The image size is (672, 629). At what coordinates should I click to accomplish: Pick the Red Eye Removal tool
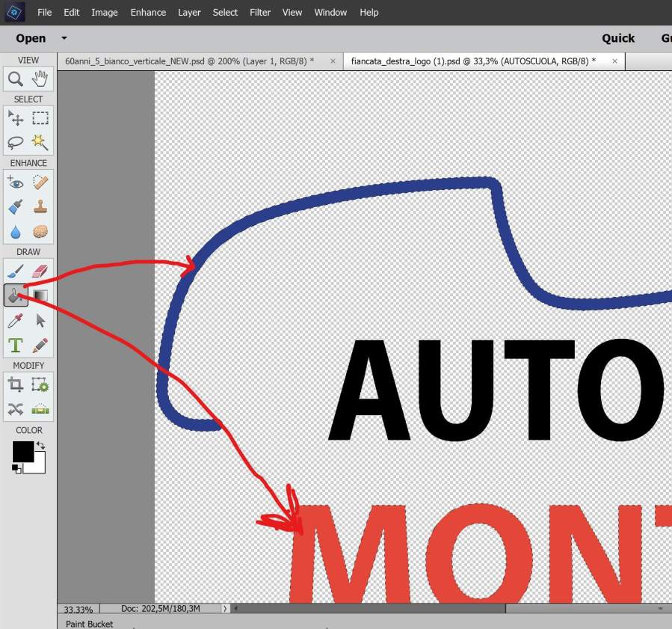(x=16, y=182)
